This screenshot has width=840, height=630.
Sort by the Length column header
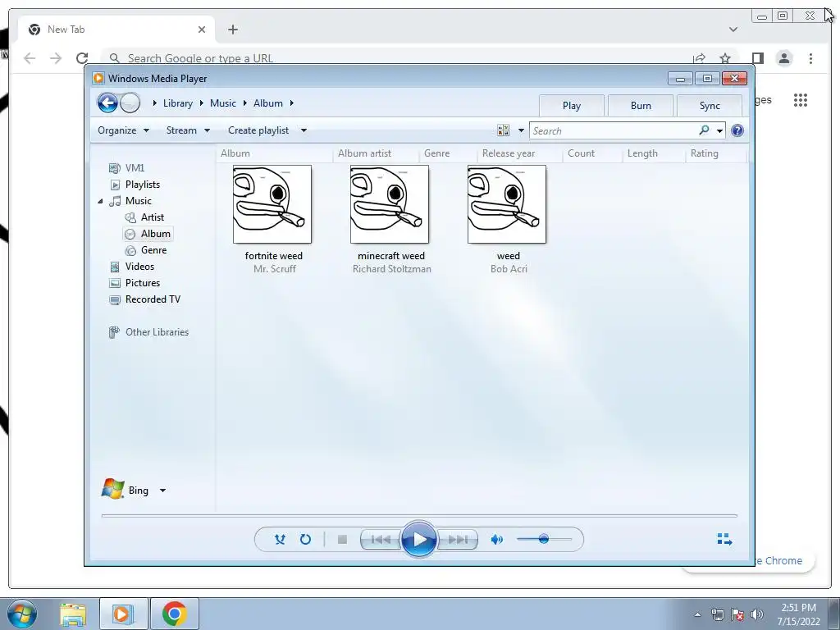654,153
